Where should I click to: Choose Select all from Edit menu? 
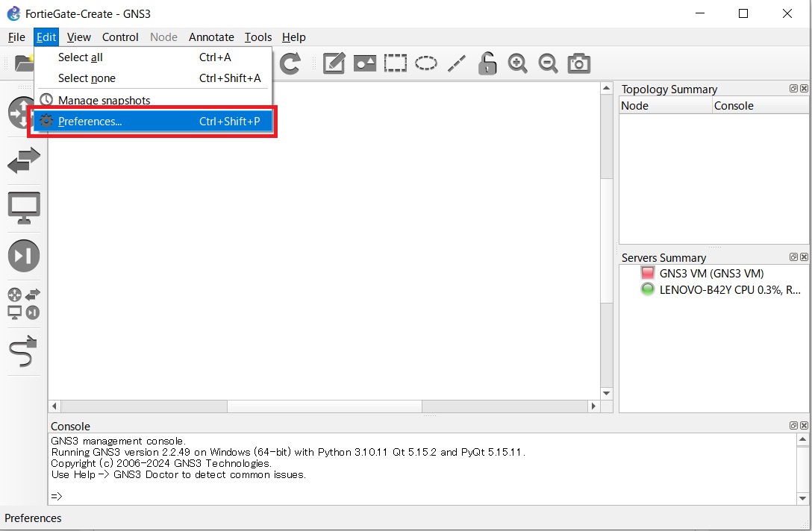point(153,57)
